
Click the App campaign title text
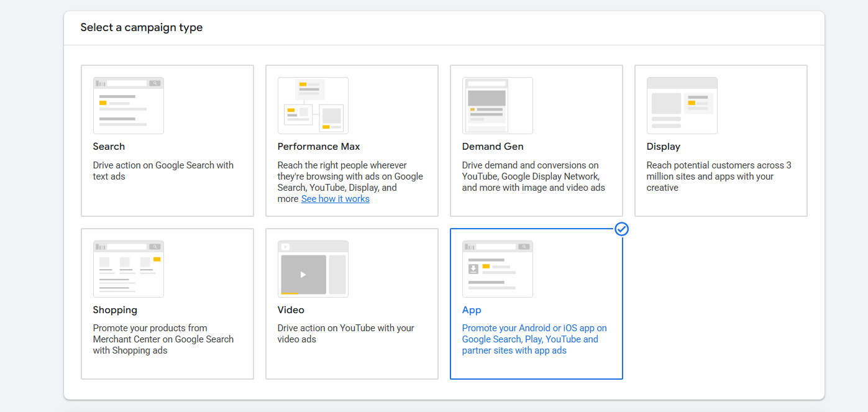tap(472, 310)
